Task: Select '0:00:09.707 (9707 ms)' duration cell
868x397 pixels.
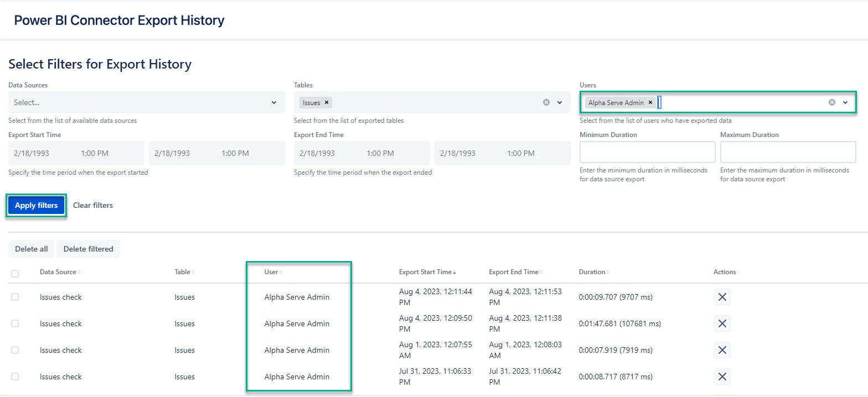Action: click(x=616, y=297)
